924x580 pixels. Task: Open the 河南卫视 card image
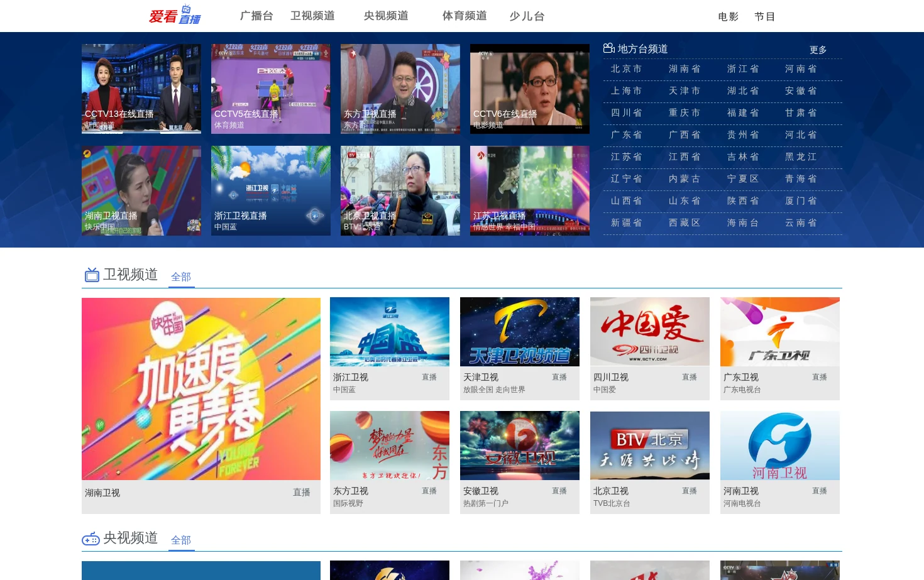(x=780, y=446)
